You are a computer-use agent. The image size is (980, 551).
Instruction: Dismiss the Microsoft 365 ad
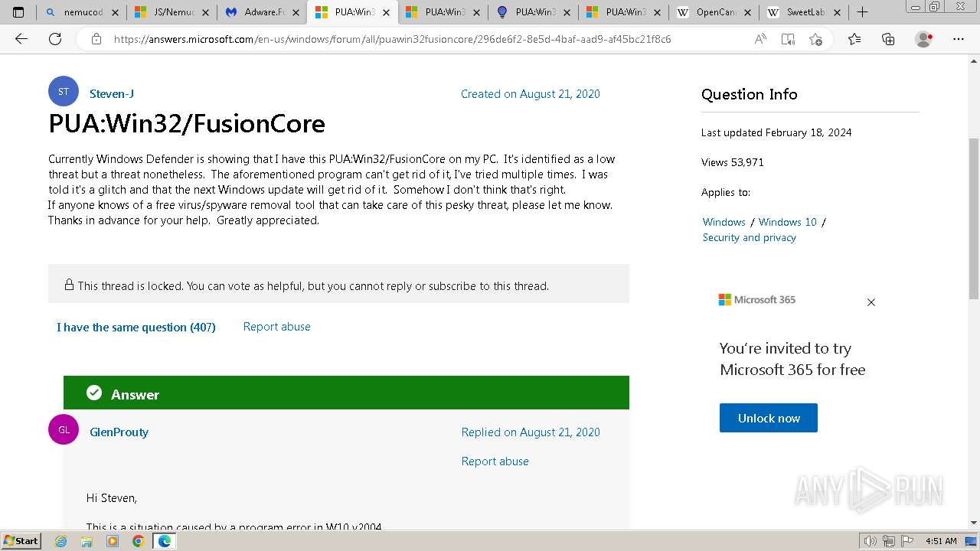(871, 302)
